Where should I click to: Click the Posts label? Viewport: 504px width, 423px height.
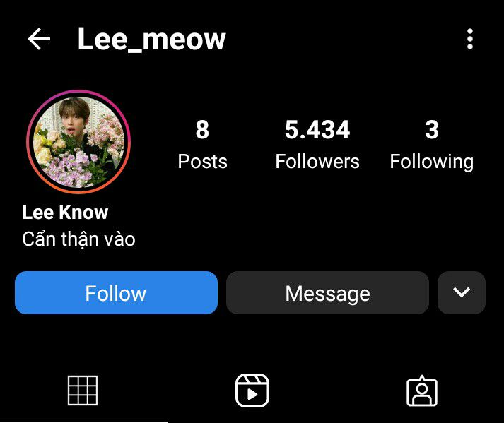point(202,161)
